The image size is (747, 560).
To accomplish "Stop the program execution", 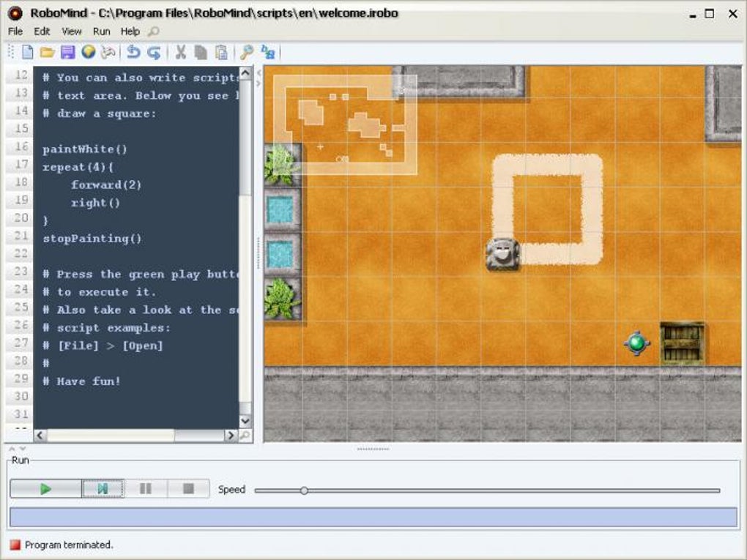I will click(x=189, y=488).
